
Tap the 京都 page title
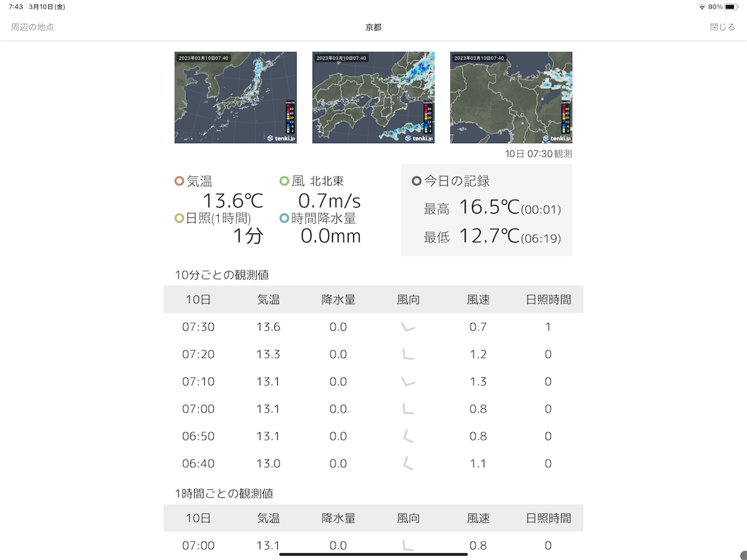point(373,27)
